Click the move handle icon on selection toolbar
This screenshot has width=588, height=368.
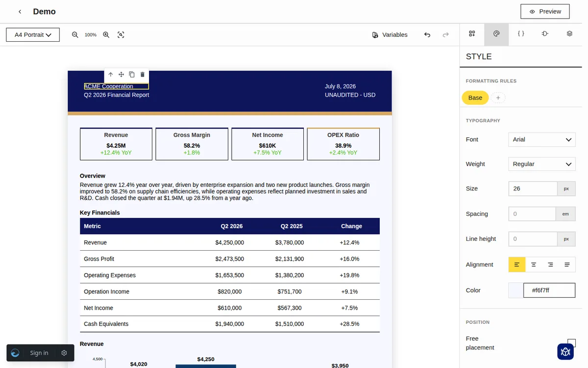point(121,75)
